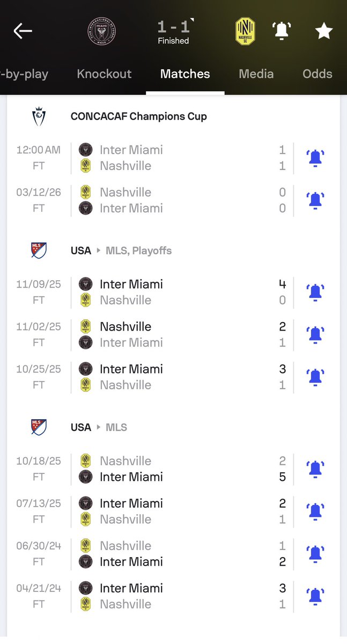Expand USA MLS, Playoffs competition header
The height and width of the screenshot is (644, 347).
(121, 251)
